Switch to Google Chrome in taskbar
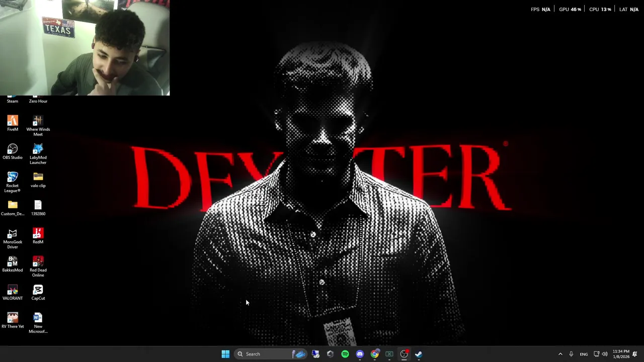644x362 pixels. pyautogui.click(x=374, y=354)
